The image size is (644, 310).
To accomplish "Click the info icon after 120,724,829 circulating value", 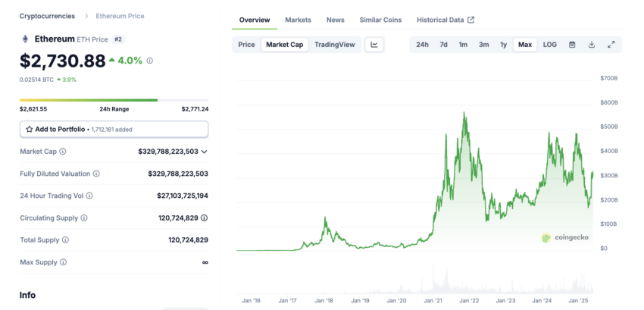I will point(204,218).
